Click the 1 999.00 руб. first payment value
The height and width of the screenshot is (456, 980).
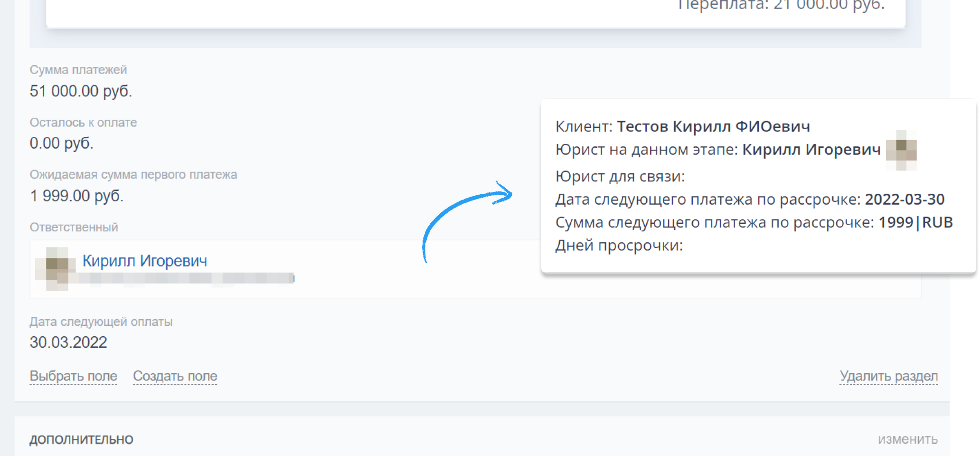coord(76,196)
